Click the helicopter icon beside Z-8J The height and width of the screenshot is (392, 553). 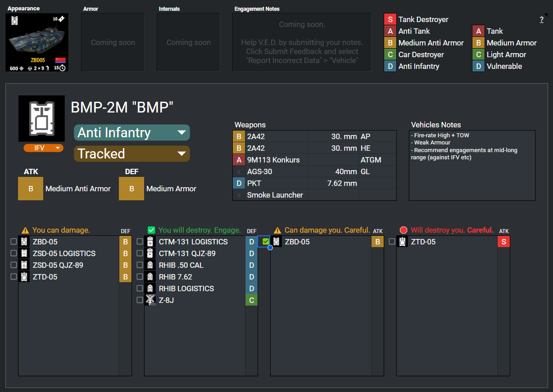150,300
